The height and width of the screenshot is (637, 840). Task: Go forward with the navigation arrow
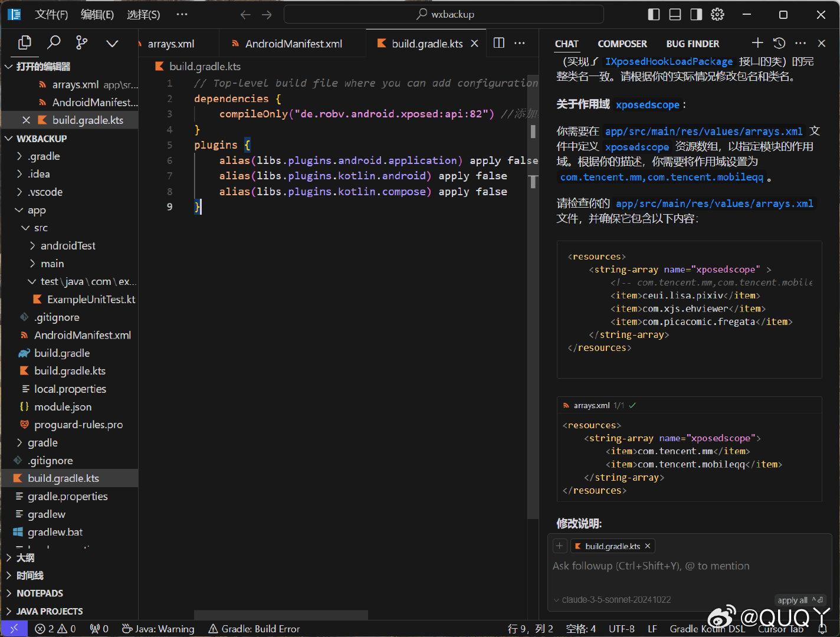coord(267,15)
